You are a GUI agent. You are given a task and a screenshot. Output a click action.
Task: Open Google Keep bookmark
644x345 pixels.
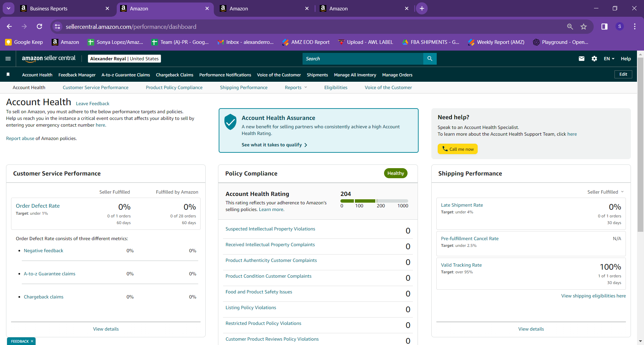click(x=24, y=42)
